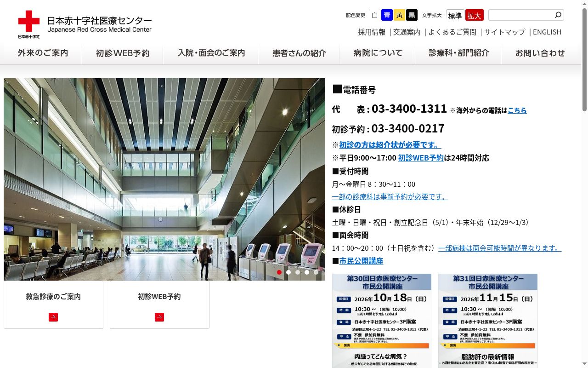This screenshot has width=588, height=368.
Task: Open 診療科・部門紹介 menu
Action: tap(459, 53)
